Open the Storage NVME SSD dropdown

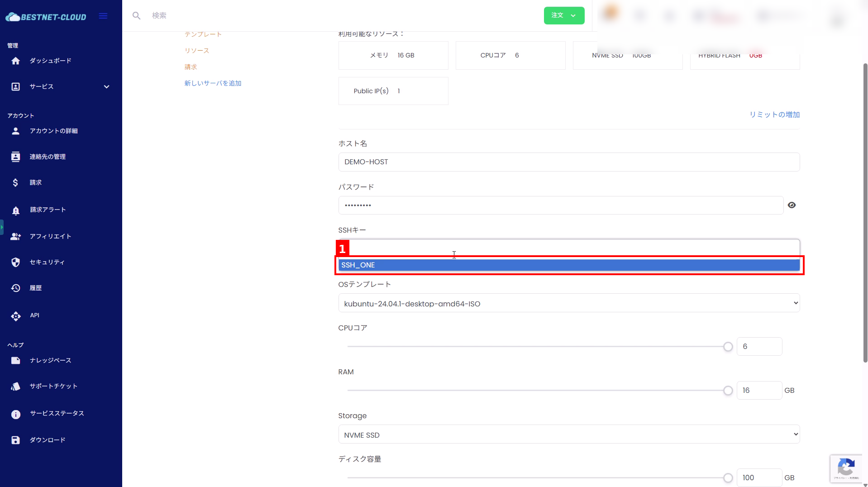[x=568, y=434]
